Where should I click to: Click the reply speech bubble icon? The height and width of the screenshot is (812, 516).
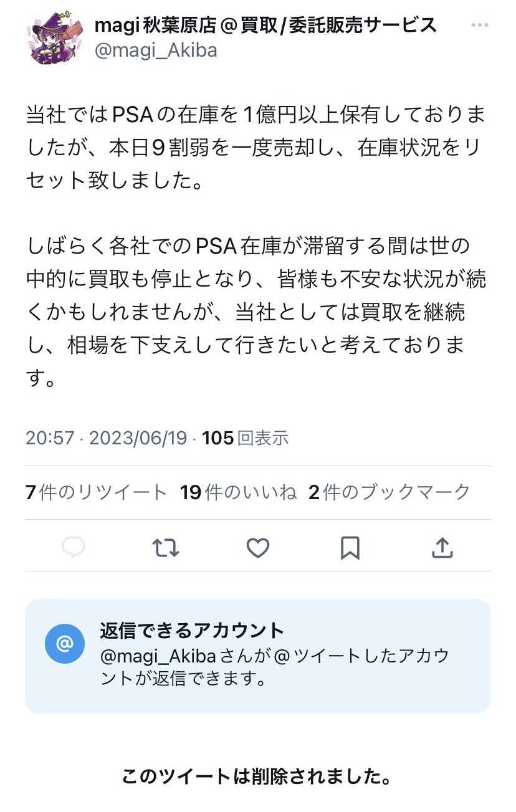pyautogui.click(x=74, y=548)
